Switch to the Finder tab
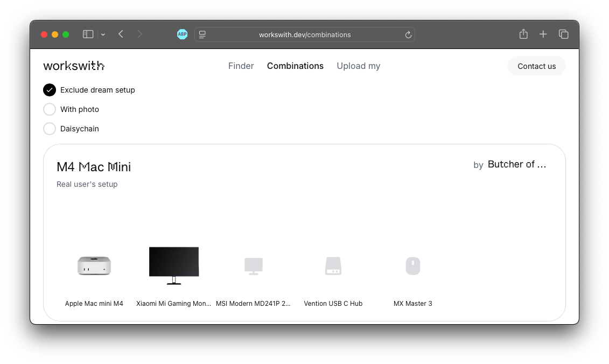The height and width of the screenshot is (364, 609). 241,66
